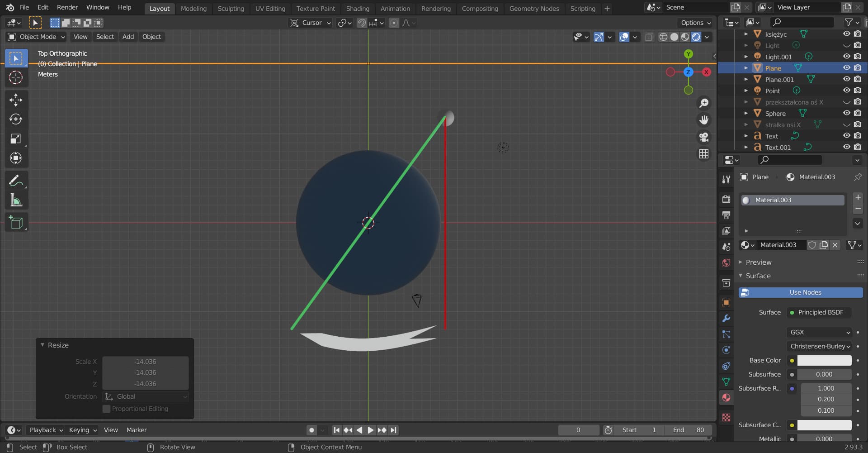The height and width of the screenshot is (453, 868).
Task: Disable Plane.001 visibility in the viewport
Action: pos(846,79)
